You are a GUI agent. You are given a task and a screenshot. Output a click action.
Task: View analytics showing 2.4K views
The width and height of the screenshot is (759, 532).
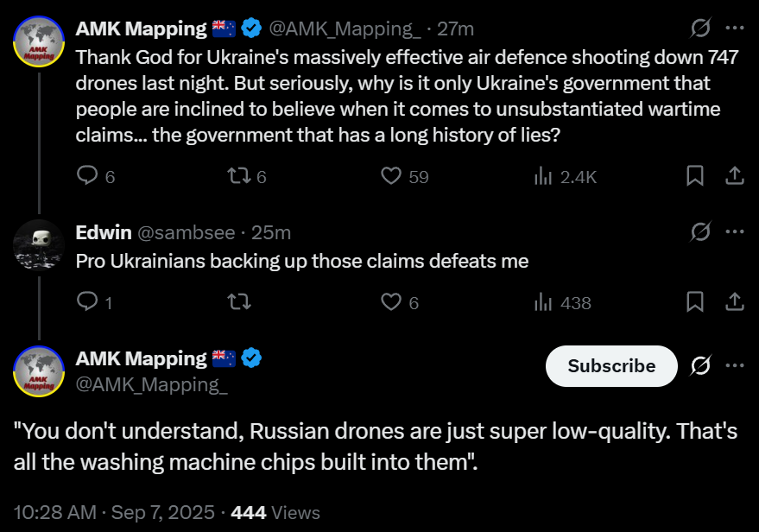(565, 177)
